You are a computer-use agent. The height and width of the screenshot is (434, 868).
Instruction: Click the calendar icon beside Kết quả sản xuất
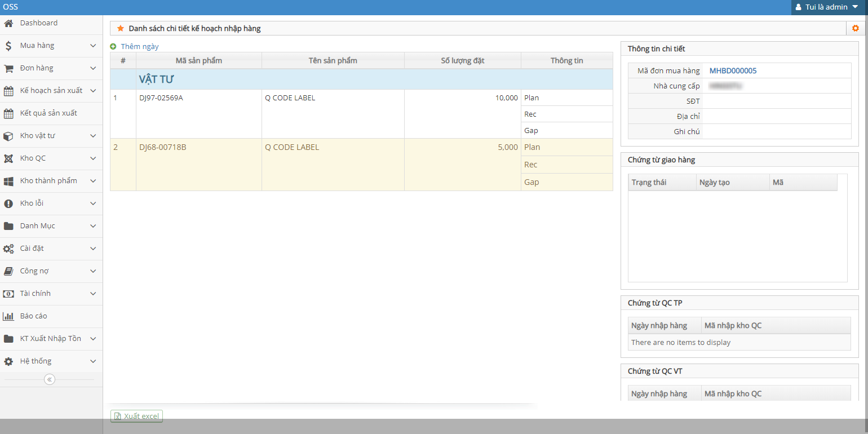(x=8, y=113)
